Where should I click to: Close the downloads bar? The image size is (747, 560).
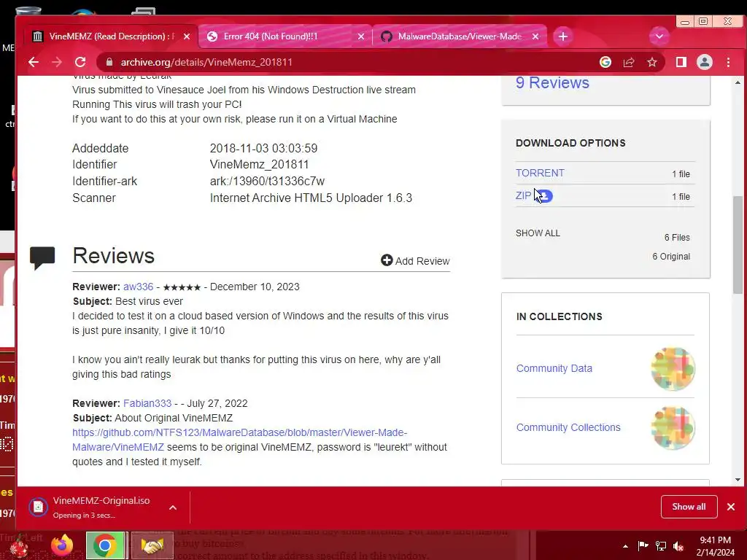click(731, 507)
